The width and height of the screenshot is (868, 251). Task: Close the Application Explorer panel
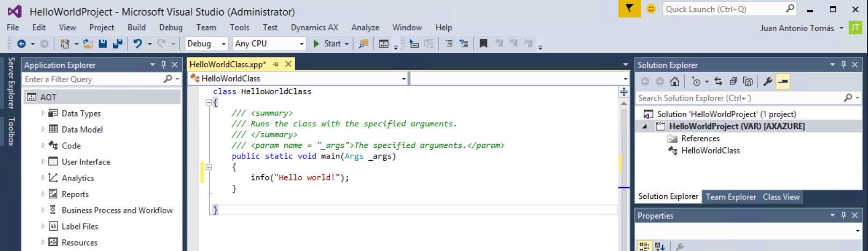[175, 64]
